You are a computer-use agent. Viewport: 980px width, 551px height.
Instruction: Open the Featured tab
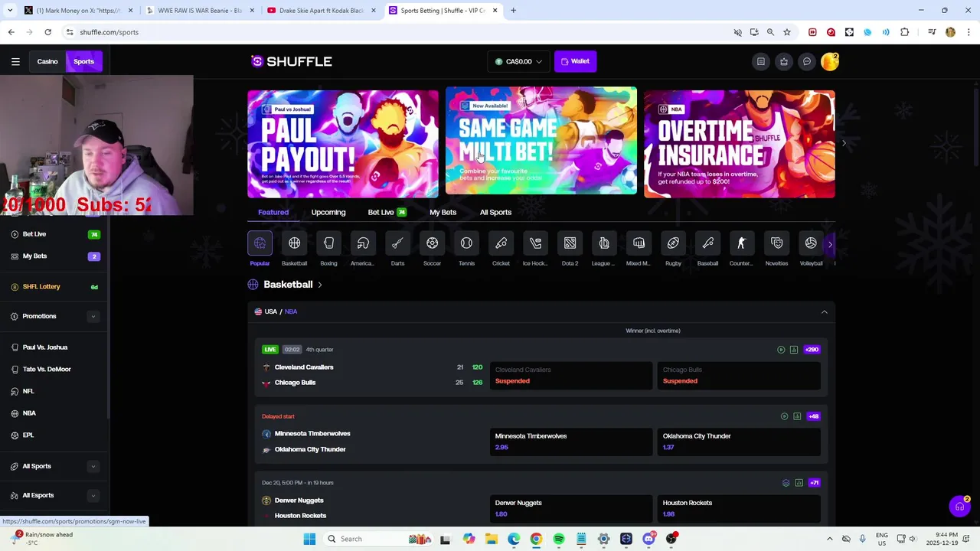(273, 212)
